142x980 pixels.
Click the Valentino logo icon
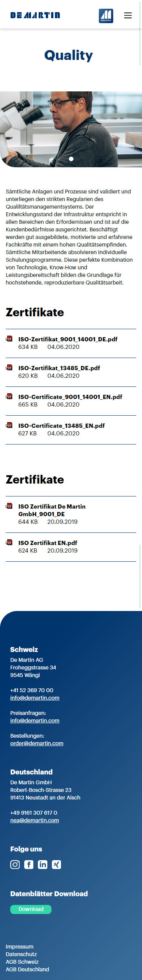(x=106, y=16)
